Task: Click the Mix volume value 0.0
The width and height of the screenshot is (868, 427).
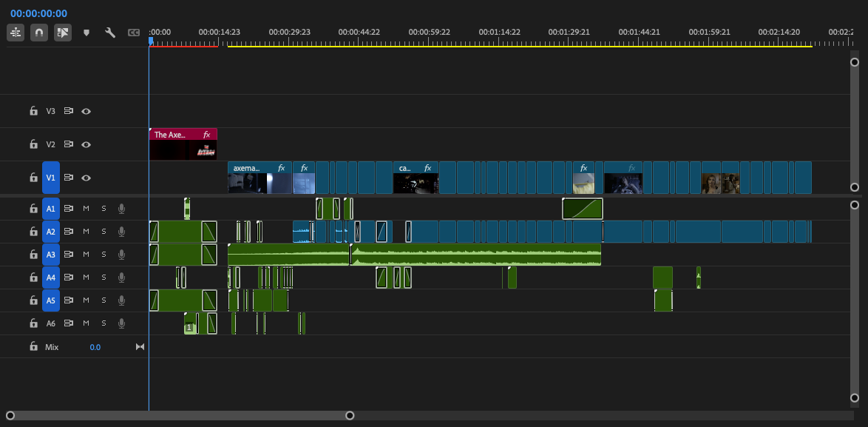Action: pyautogui.click(x=95, y=347)
